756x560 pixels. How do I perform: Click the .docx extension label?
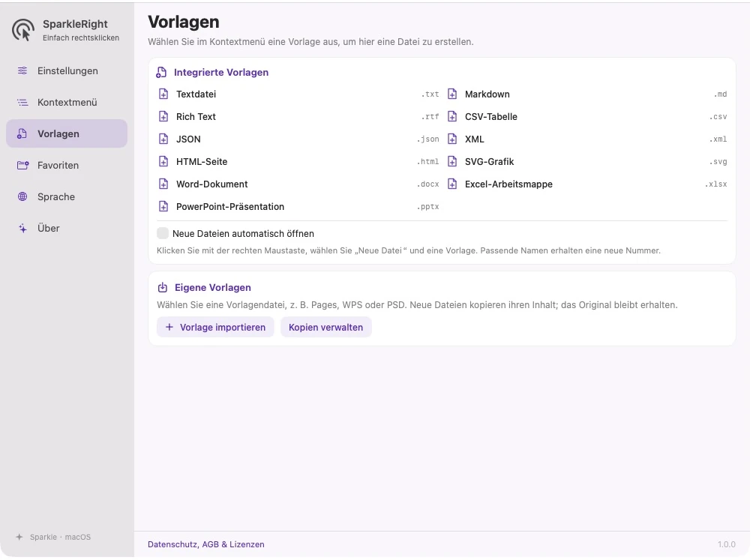point(428,184)
